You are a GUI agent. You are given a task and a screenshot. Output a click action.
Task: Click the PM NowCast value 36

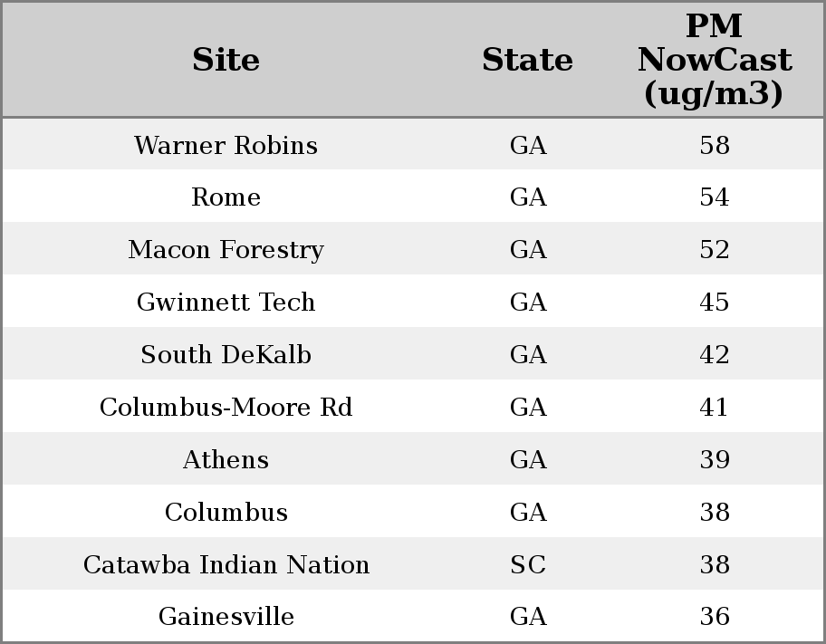click(x=714, y=617)
